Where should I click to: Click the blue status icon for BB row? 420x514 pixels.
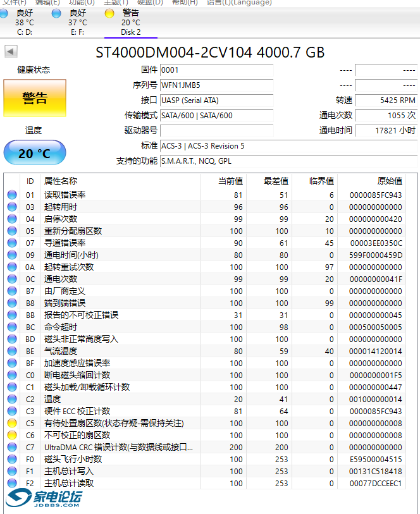(x=12, y=315)
